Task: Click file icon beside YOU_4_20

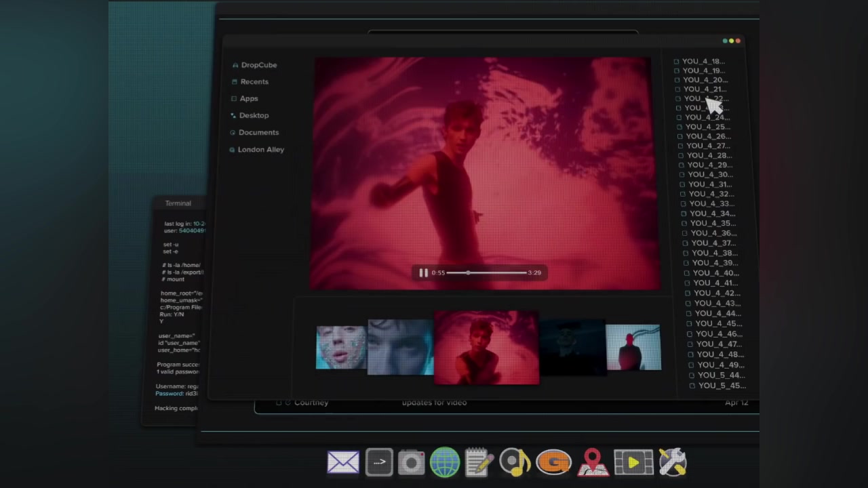Action: [677, 80]
